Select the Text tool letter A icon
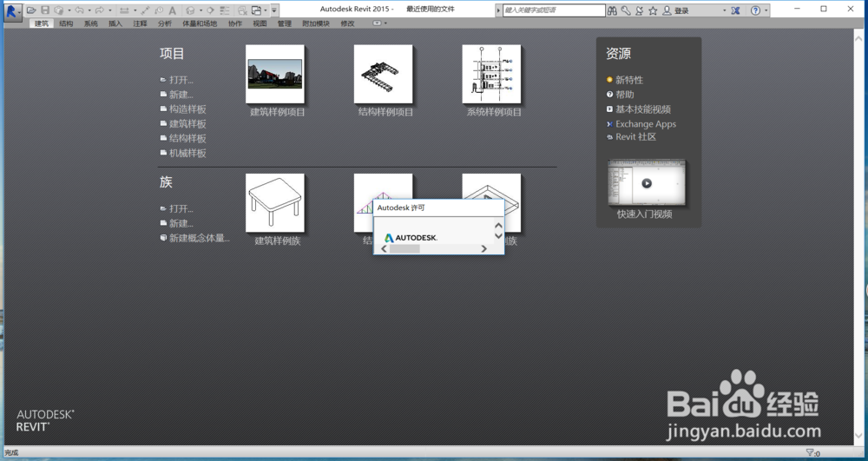This screenshot has height=461, width=868. click(172, 10)
